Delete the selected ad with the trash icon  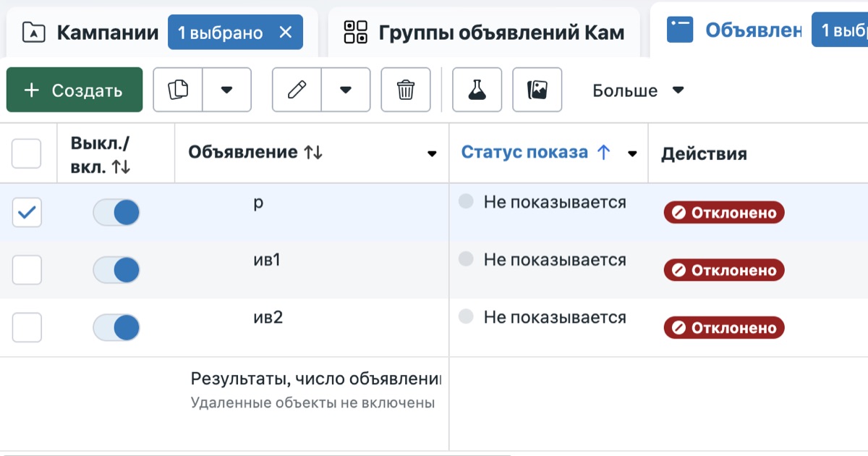(406, 90)
